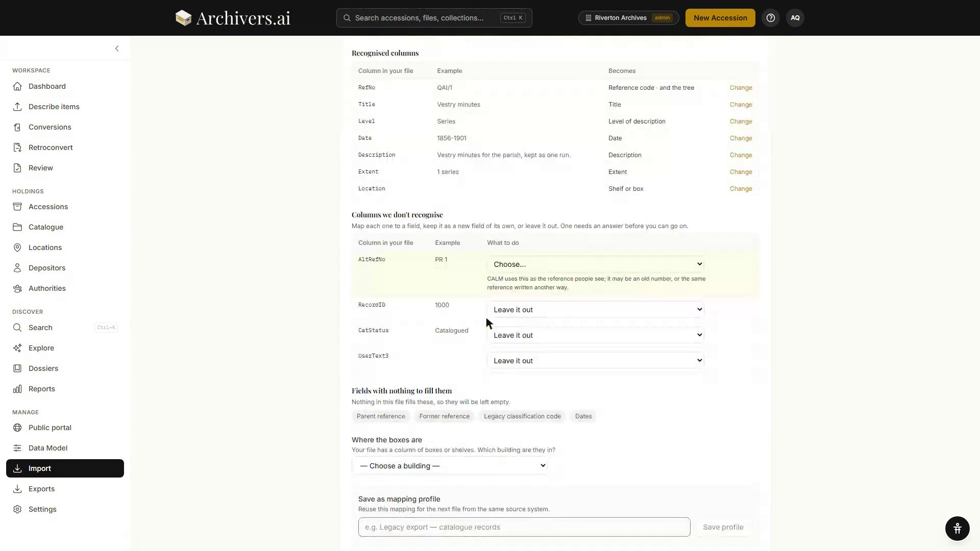The width and height of the screenshot is (980, 551).
Task: Click Change for the Description column
Action: tap(741, 155)
